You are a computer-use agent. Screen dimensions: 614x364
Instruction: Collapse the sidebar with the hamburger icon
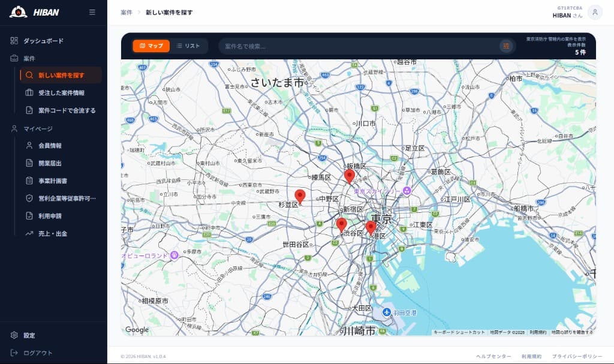[92, 12]
